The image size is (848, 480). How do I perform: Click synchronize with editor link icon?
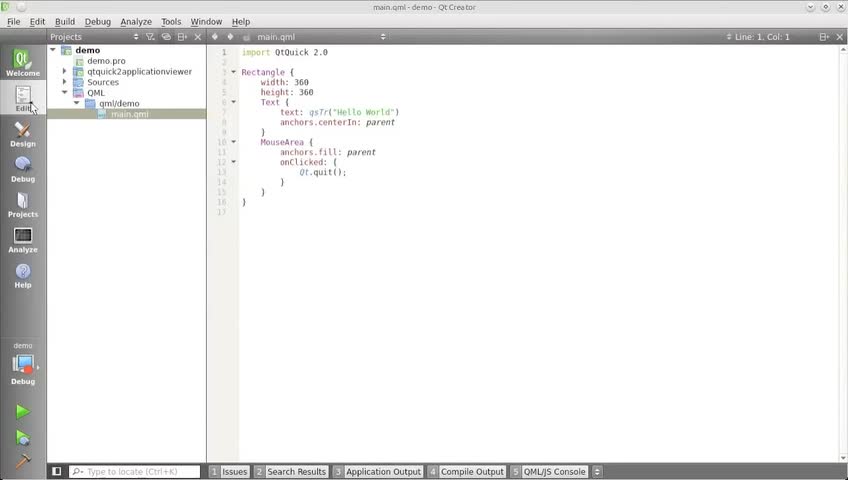(x=166, y=37)
